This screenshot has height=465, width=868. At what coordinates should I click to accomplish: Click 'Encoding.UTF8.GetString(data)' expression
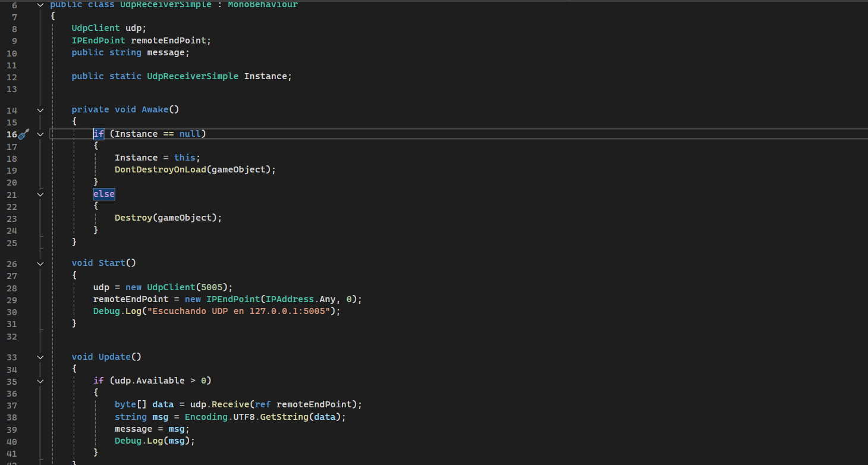262,417
